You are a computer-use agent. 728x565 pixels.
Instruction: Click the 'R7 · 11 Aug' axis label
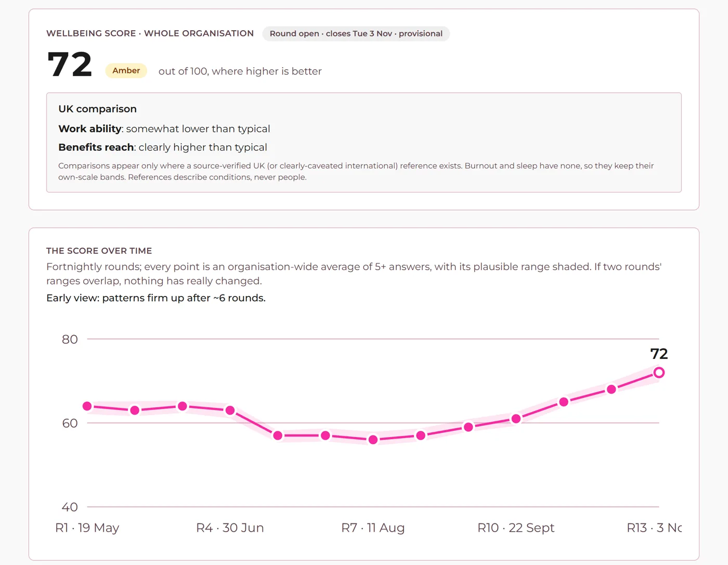[x=373, y=528]
